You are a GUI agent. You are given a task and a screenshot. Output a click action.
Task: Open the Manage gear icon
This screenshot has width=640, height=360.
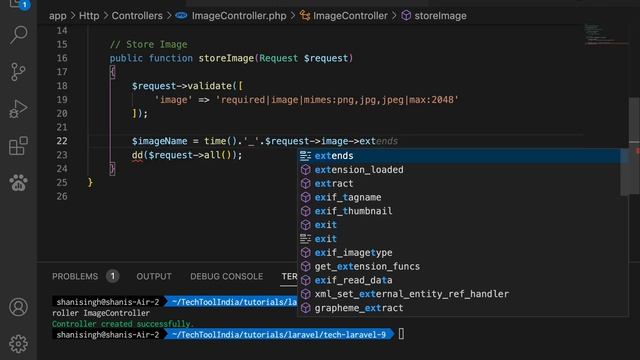(x=18, y=344)
